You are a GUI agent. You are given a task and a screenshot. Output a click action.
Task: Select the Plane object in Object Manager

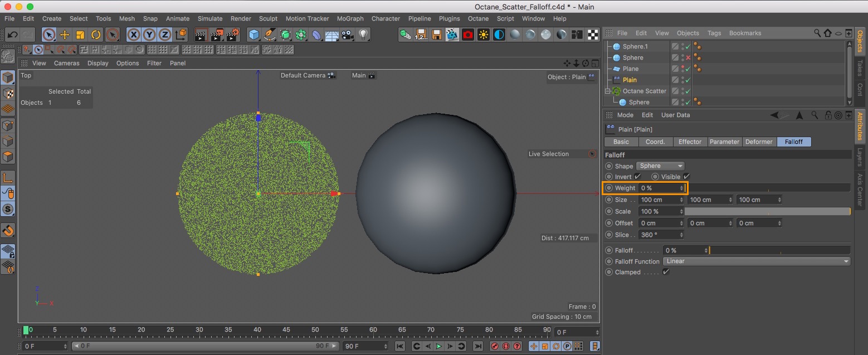pos(631,69)
